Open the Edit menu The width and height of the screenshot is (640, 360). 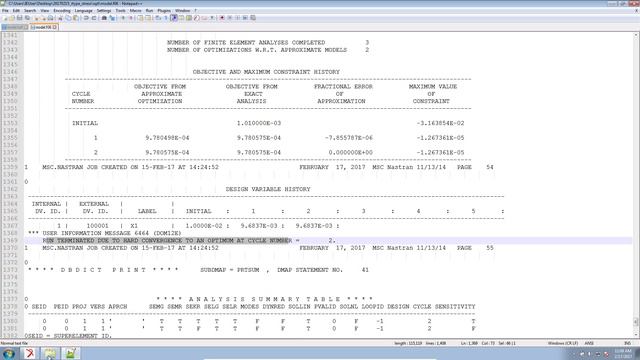pos(16,11)
